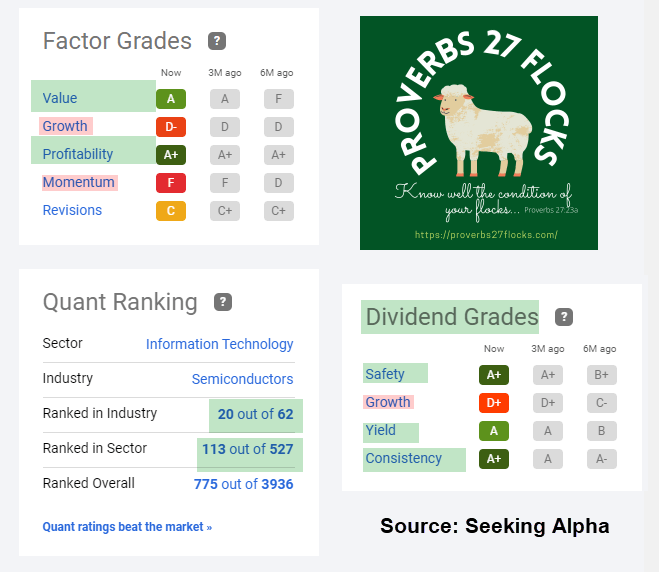This screenshot has width=659, height=572.
Task: Click the Momentum F current grade badge
Action: [x=171, y=182]
